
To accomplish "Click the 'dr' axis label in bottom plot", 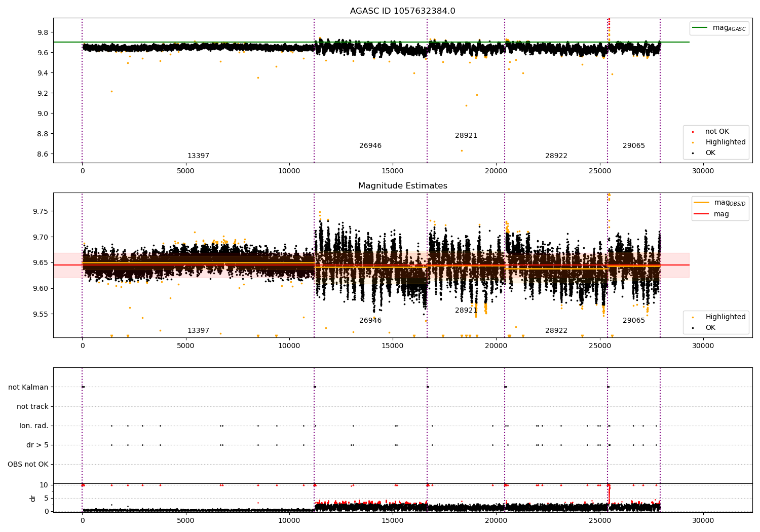I will (33, 498).
